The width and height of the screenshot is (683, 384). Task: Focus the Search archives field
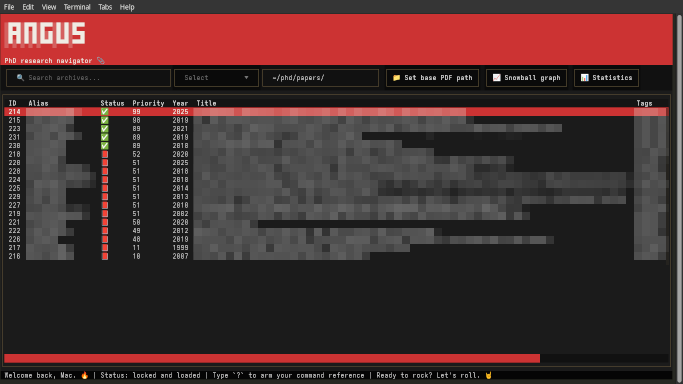(x=88, y=78)
